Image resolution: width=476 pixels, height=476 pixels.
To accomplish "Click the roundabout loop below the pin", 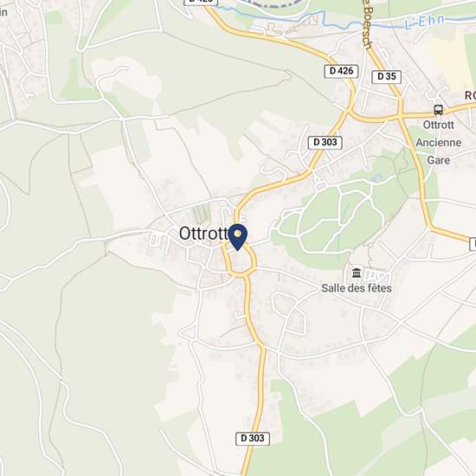I will tap(242, 261).
